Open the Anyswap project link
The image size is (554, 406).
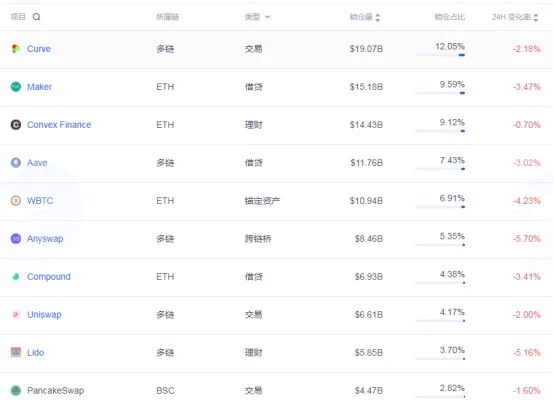(45, 239)
